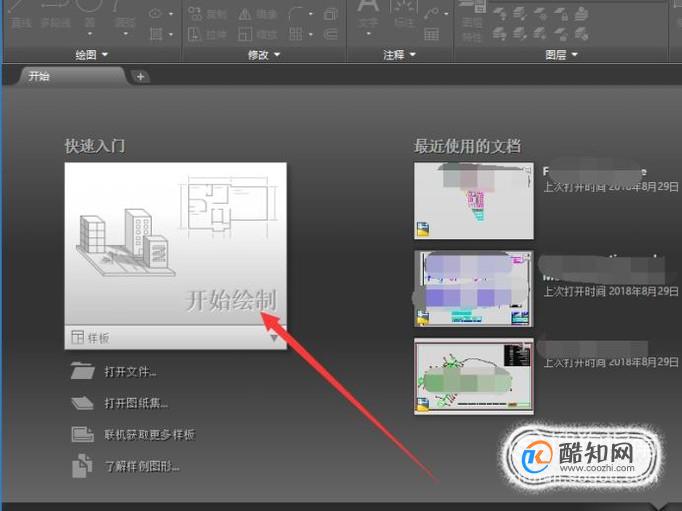Select the Stretch tool in Modify panel
This screenshot has width=682, height=511.
[x=207, y=34]
